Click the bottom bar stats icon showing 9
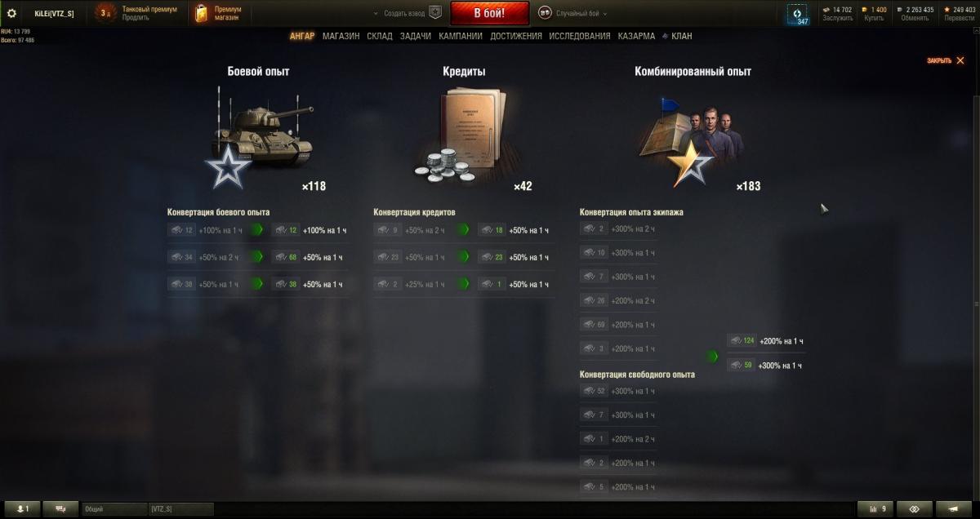Image resolution: width=980 pixels, height=519 pixels. (x=876, y=508)
